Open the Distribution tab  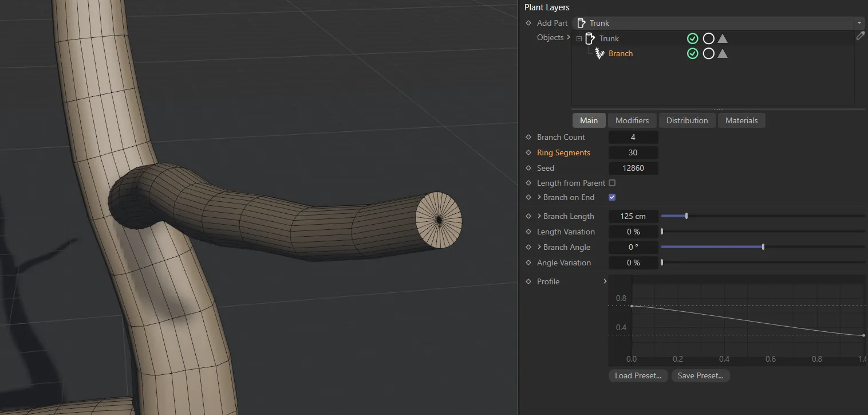(x=687, y=120)
